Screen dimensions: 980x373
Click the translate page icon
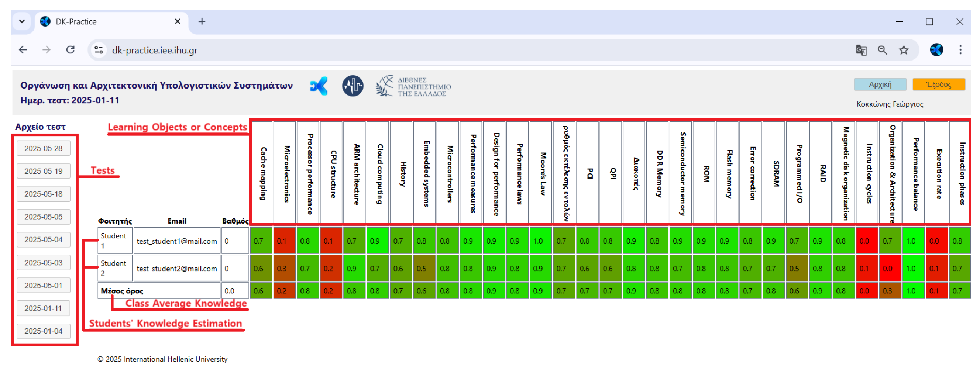coord(861,50)
